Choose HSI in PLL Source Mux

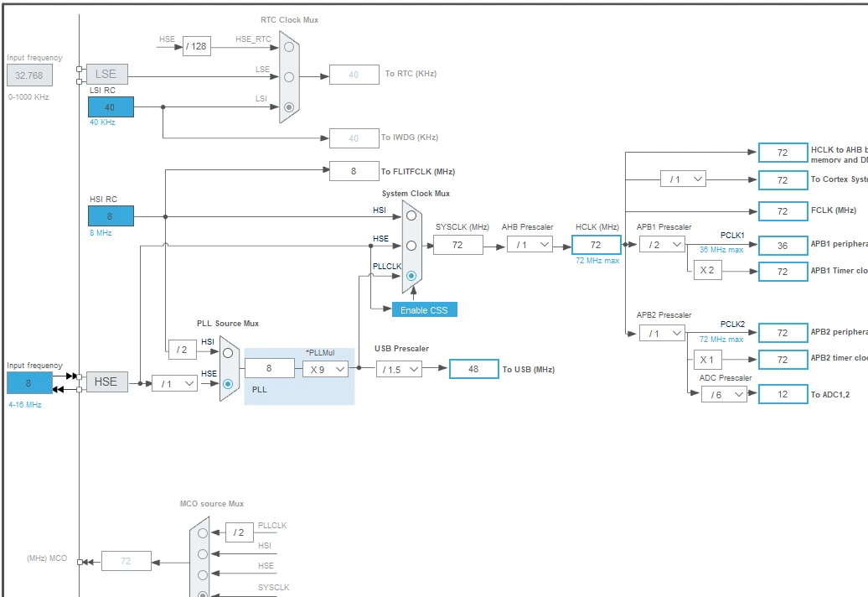(228, 353)
